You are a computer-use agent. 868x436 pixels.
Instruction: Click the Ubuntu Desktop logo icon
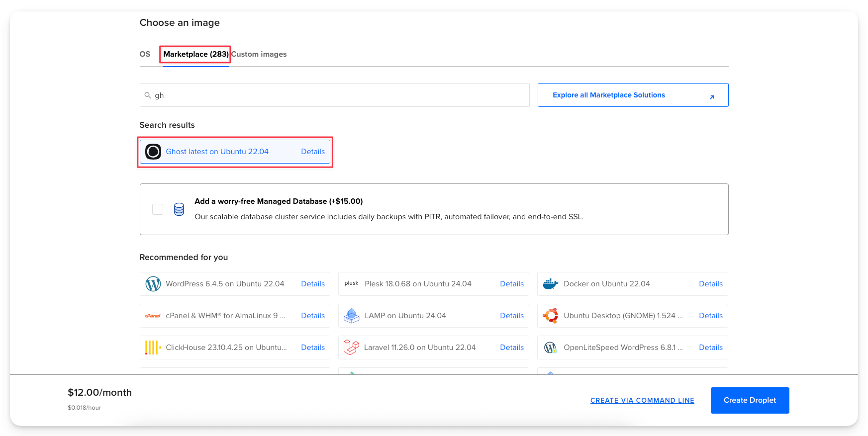coord(551,316)
